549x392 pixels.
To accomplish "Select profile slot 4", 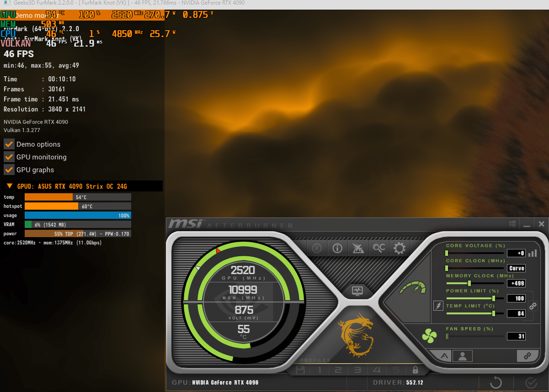I will pos(377,370).
